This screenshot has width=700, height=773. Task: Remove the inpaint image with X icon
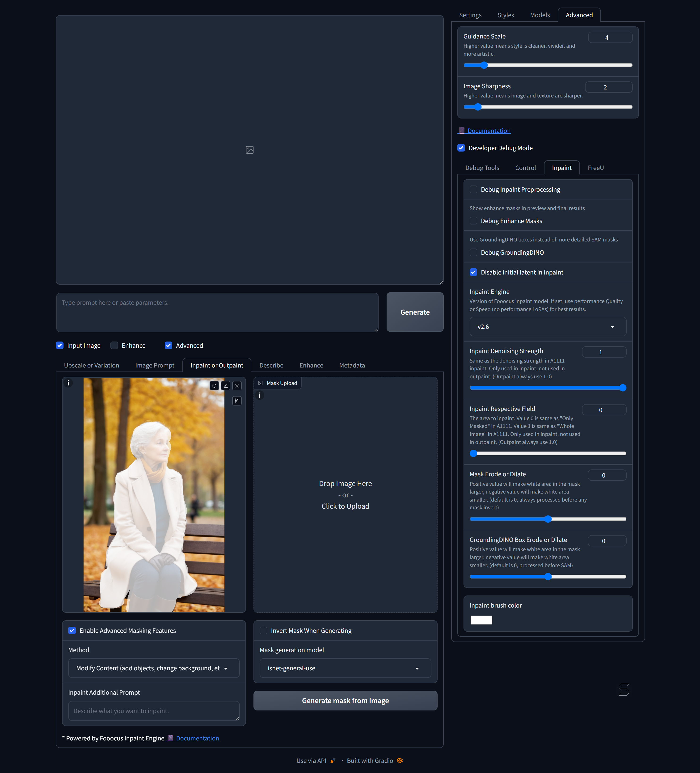pos(237,386)
